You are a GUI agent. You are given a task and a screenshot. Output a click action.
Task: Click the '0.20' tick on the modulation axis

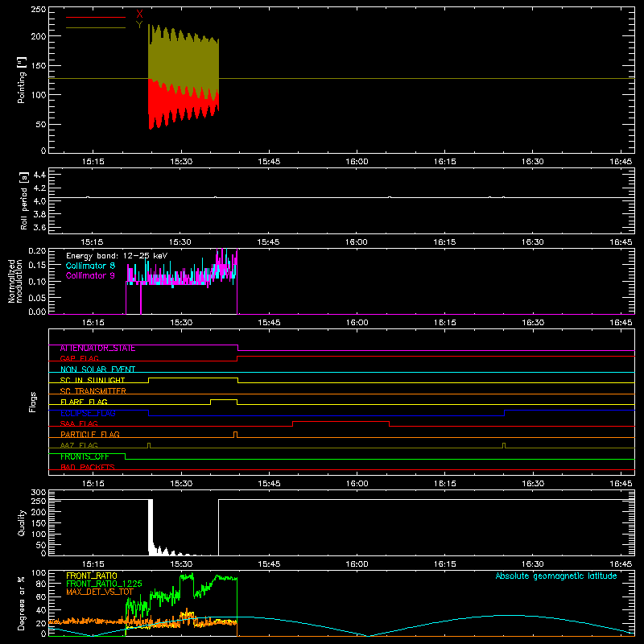(37, 251)
